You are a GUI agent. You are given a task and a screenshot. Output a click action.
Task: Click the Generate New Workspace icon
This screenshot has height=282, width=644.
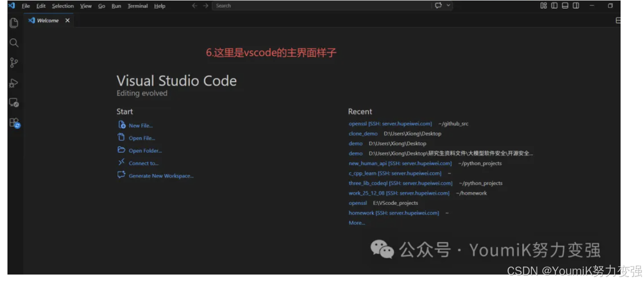[122, 175]
